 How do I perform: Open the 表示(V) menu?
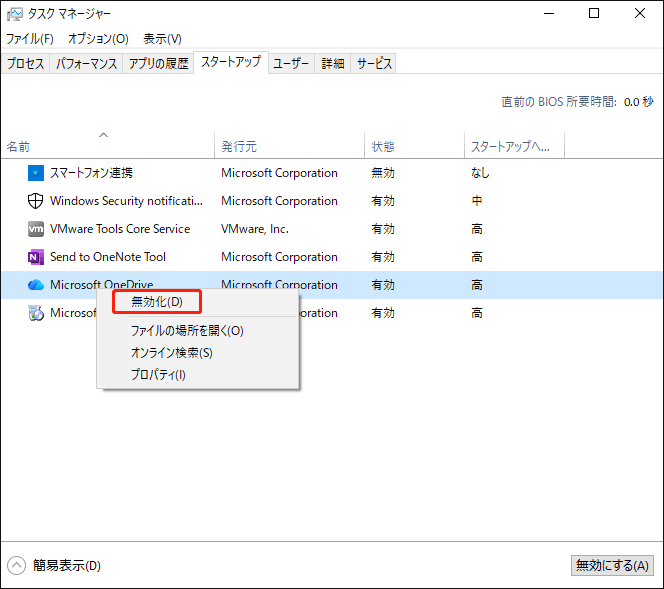(162, 39)
